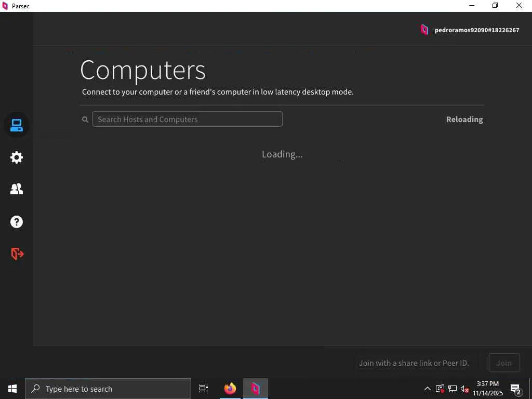
Task: Click the magnifier icon beside host search
Action: point(85,119)
